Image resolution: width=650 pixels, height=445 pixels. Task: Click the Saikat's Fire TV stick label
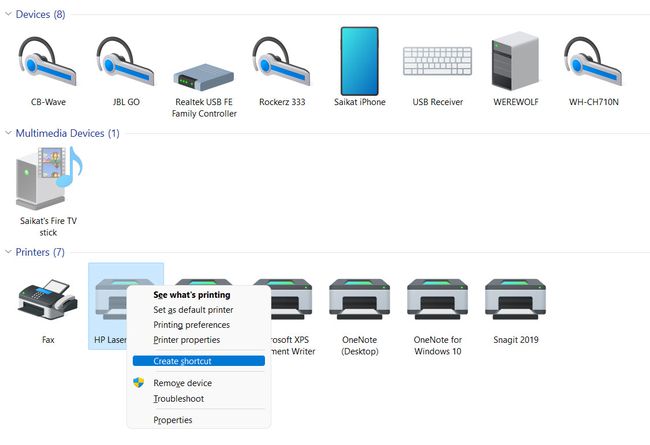48,226
